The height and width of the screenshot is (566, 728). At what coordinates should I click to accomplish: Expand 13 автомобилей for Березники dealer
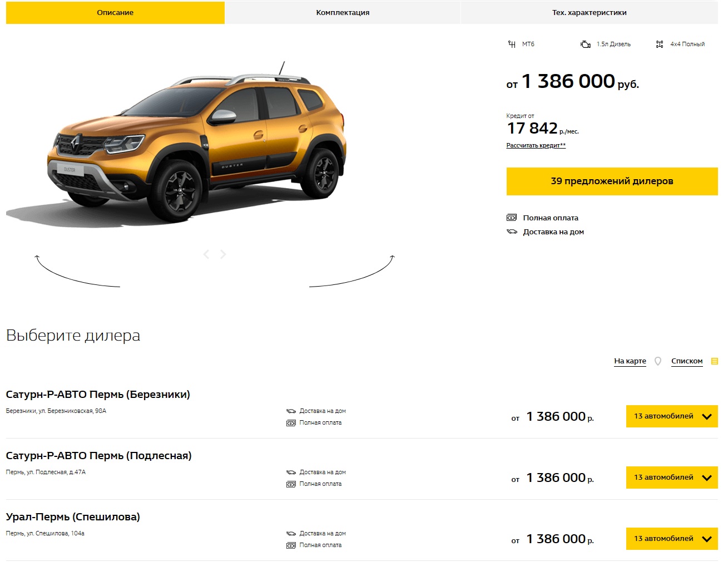tap(672, 416)
